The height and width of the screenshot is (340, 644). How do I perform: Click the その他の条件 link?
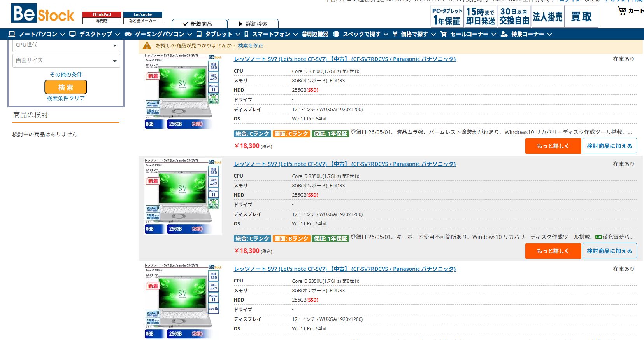pos(66,74)
